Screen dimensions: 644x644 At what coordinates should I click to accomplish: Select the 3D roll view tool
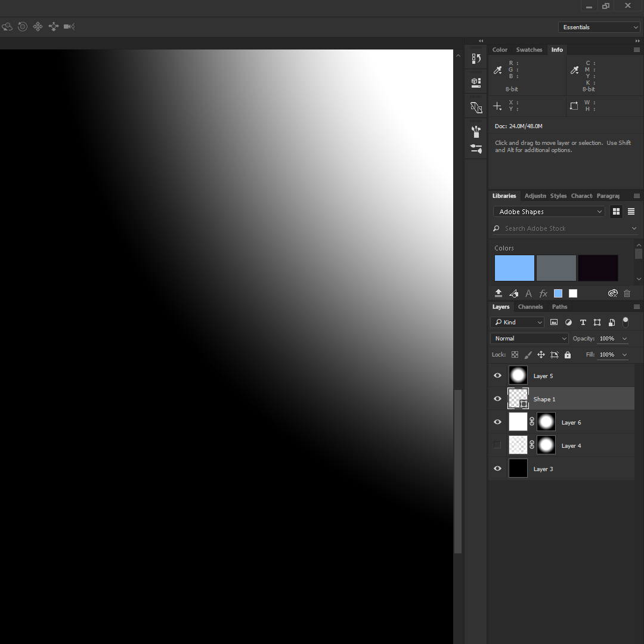click(x=23, y=26)
